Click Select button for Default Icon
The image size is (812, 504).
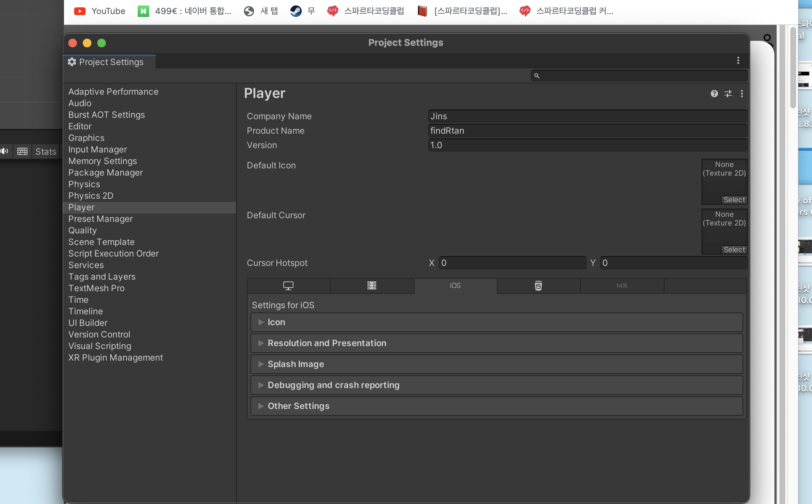coord(734,200)
